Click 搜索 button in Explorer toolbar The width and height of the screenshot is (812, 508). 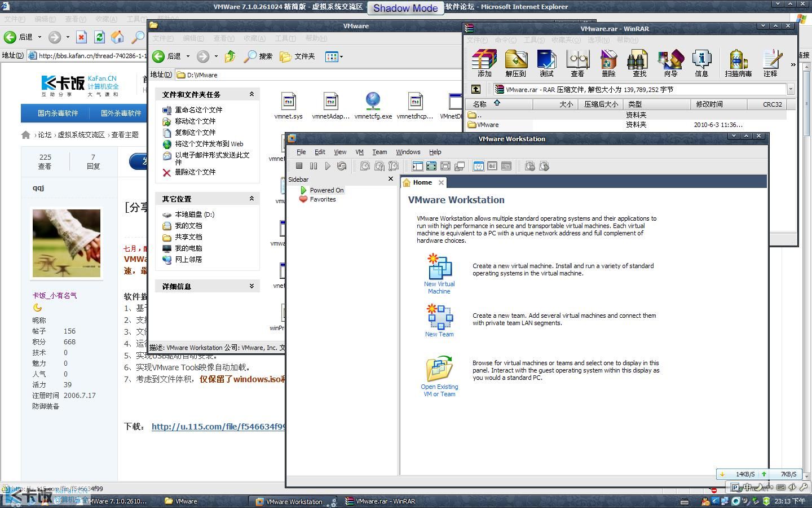tap(259, 56)
